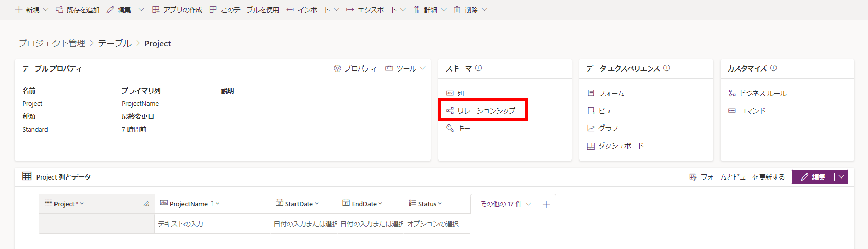
Task: Open the エクスポート menu
Action: point(376,10)
